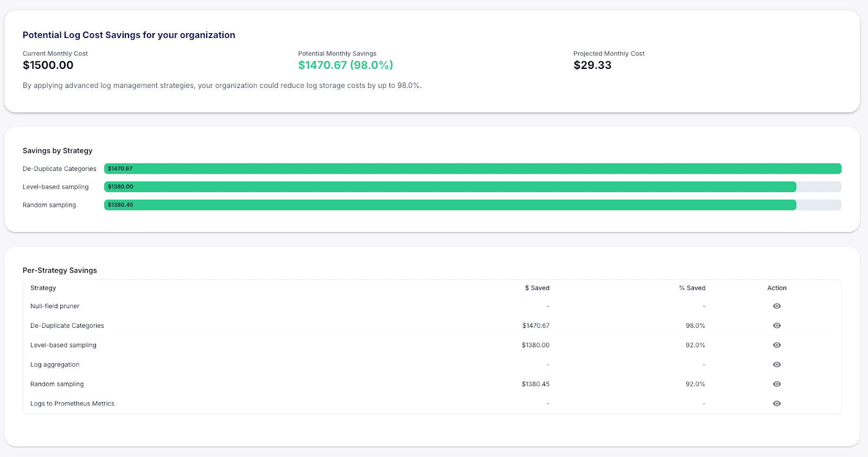Click the 98.0% value in % Saved column
868x457 pixels.
click(x=695, y=326)
